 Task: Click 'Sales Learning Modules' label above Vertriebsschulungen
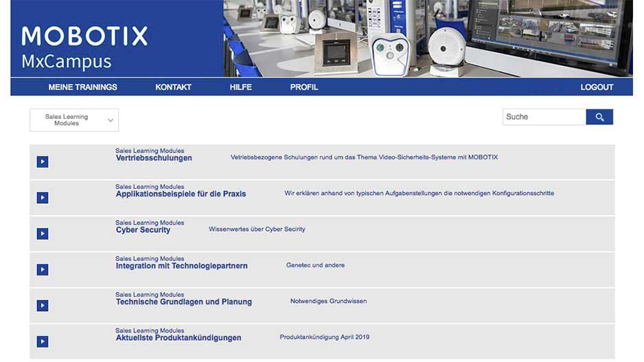(150, 151)
